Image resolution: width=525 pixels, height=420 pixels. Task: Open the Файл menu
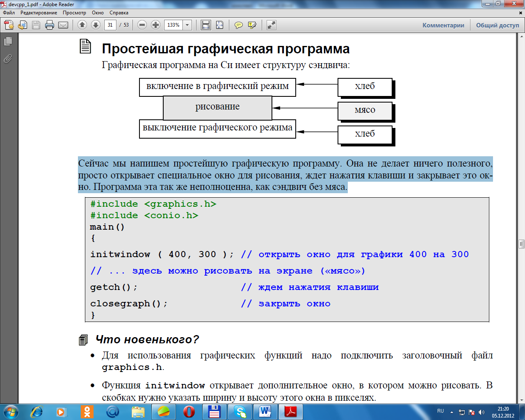[x=9, y=13]
